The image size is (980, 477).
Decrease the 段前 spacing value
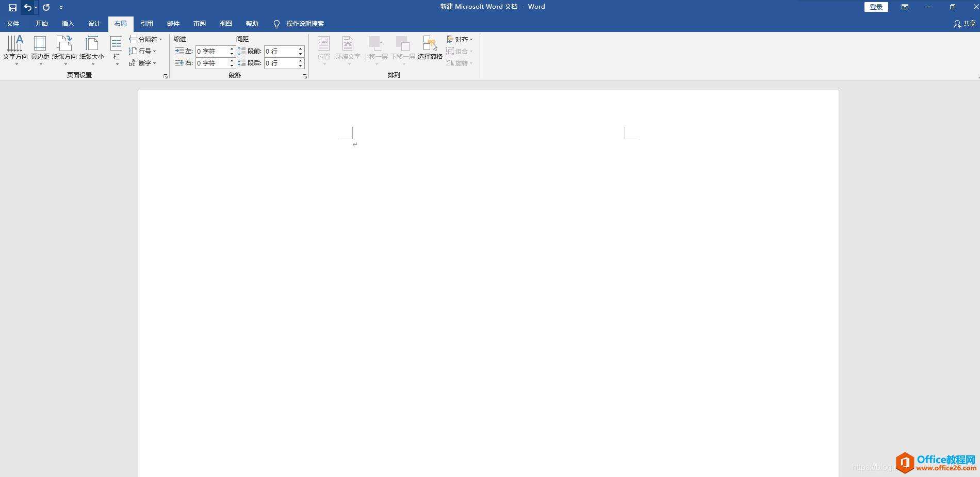[301, 54]
